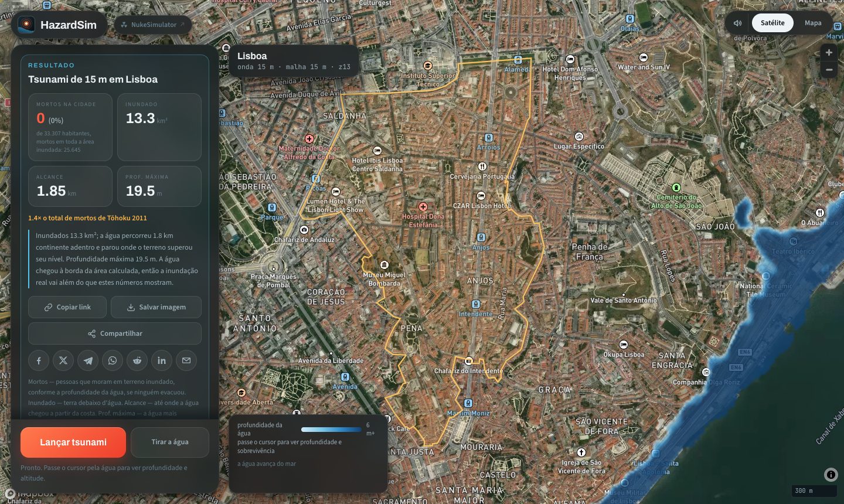Click the Okupa Lisboa hotel marker
Screen dimensions: 844x504
(x=624, y=345)
